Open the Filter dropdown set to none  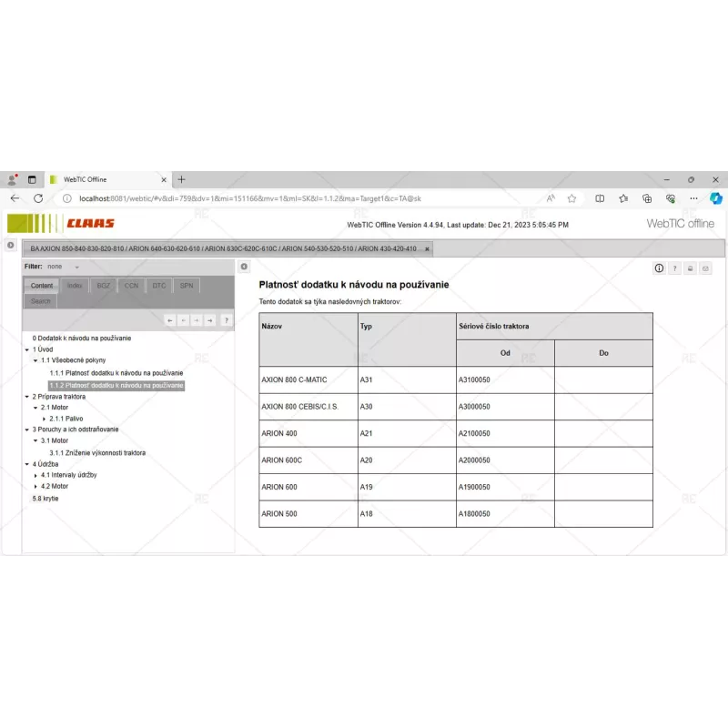[64, 267]
